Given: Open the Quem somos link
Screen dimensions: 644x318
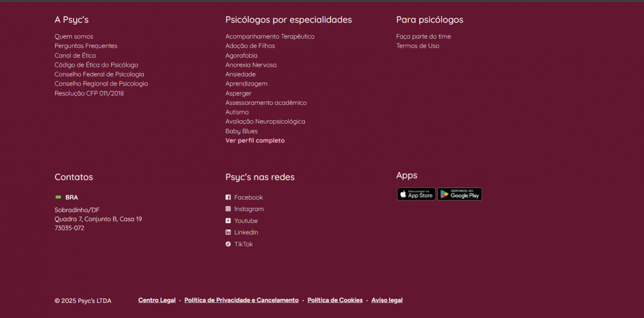Looking at the screenshot, I should [74, 37].
